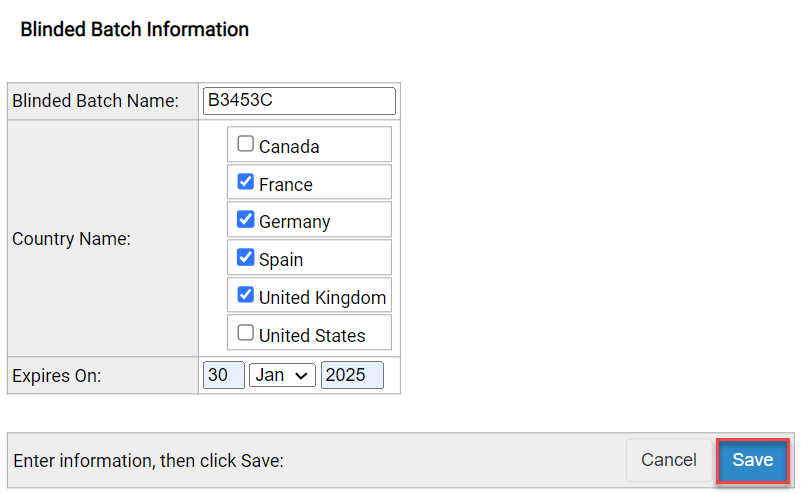Screen dimensions: 803x494
Task: Click the 'Enter information, then click Save' text
Action: 148,461
